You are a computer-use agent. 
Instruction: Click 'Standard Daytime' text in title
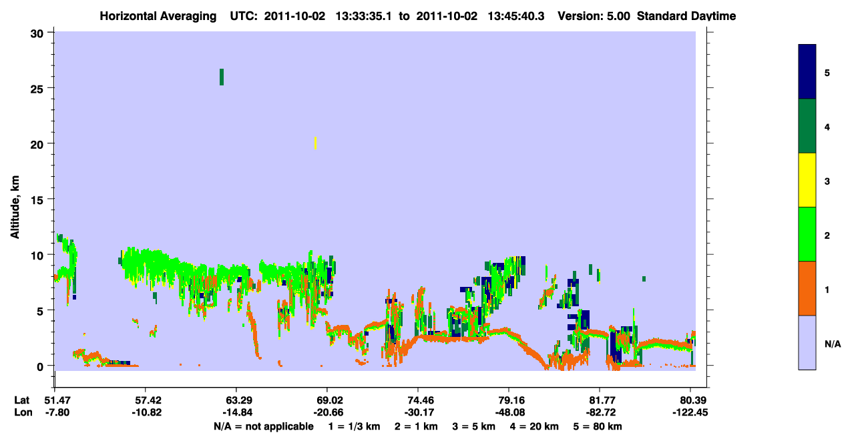click(x=686, y=16)
